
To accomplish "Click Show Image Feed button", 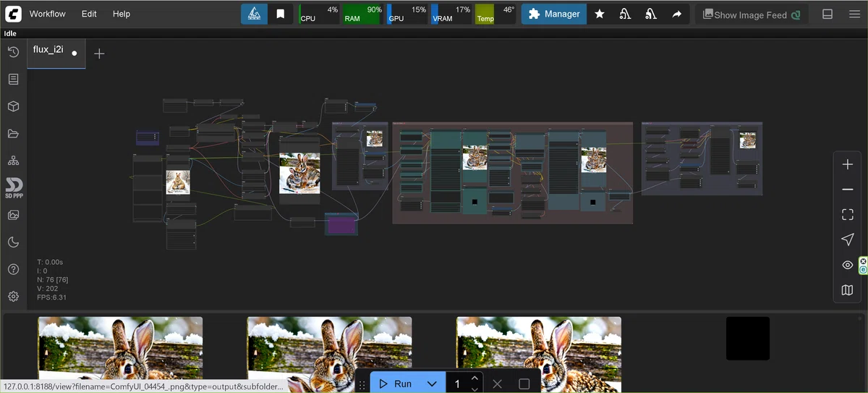I will tap(752, 14).
